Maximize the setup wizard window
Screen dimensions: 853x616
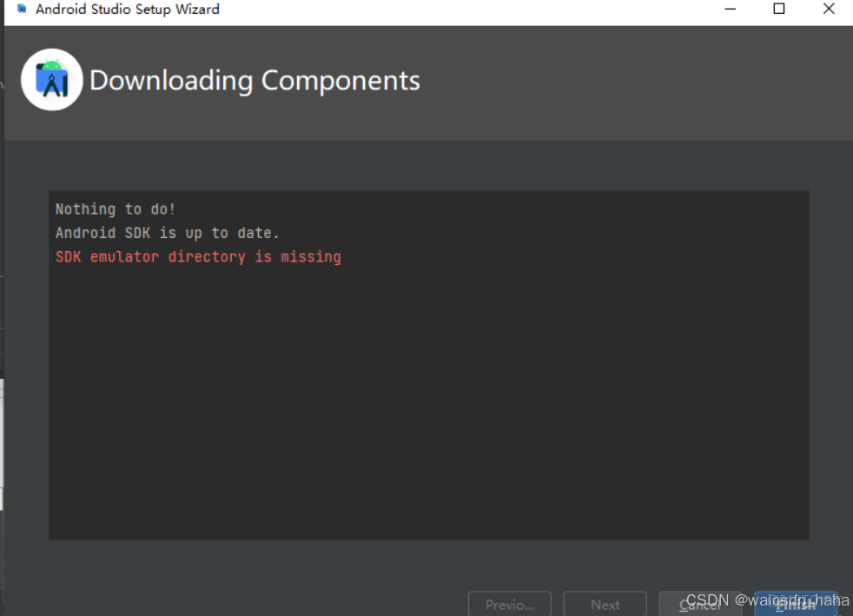click(x=779, y=9)
